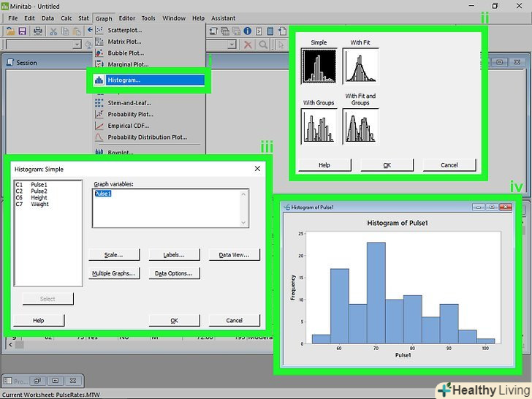The image size is (532, 399).
Task: Click the blue clipboard toolbar icon
Action: (270, 31)
